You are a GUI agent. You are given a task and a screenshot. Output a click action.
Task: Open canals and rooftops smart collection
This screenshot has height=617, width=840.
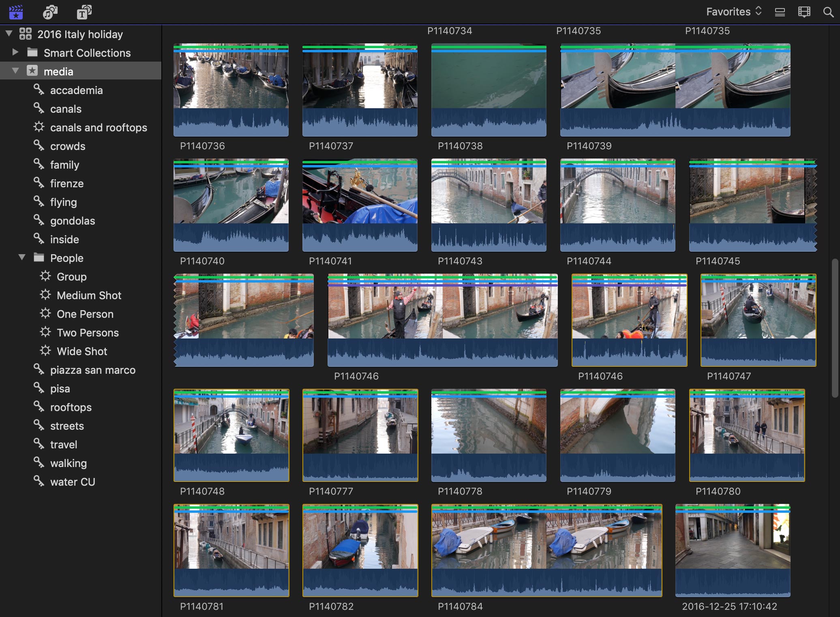tap(99, 128)
